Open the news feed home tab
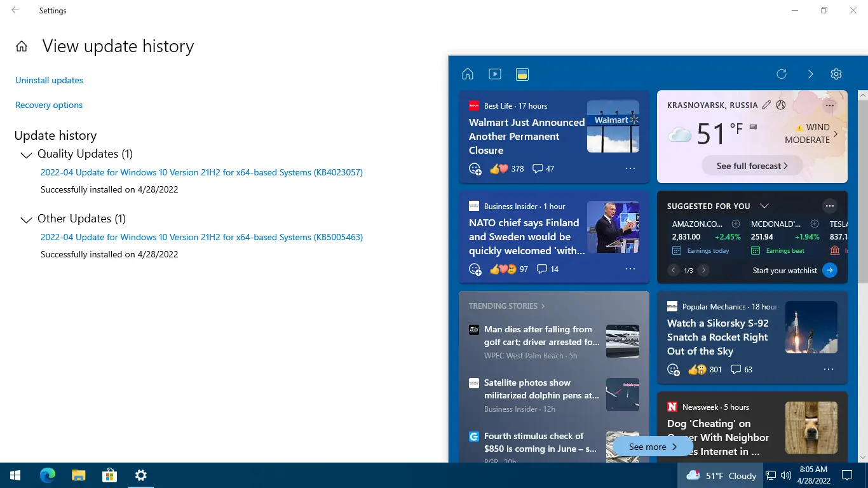 (468, 74)
